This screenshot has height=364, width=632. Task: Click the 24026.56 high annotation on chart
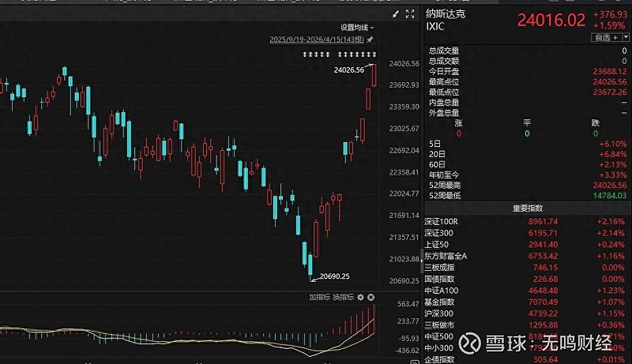(x=348, y=70)
